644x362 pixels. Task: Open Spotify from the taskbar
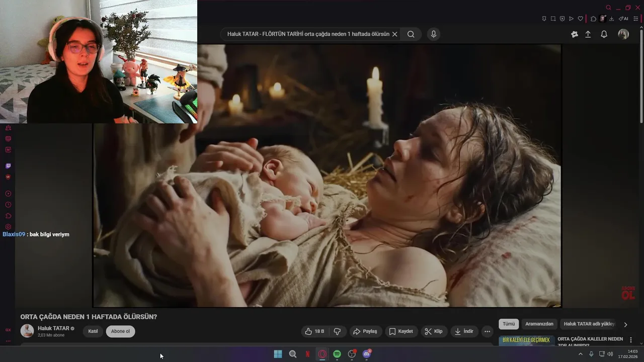(337, 354)
